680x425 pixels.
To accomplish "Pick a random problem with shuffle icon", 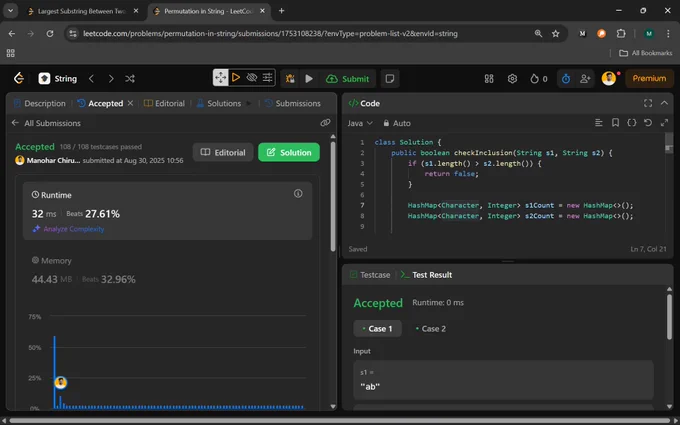I will tap(130, 78).
